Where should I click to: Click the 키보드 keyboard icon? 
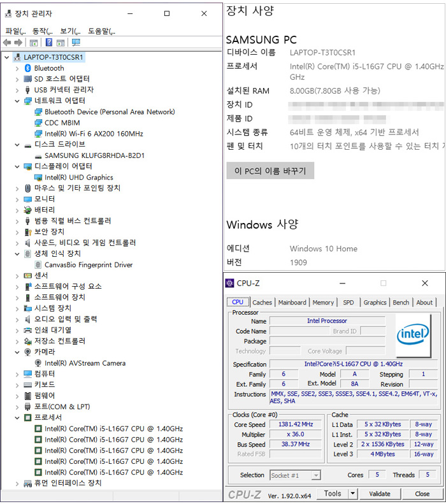point(27,385)
